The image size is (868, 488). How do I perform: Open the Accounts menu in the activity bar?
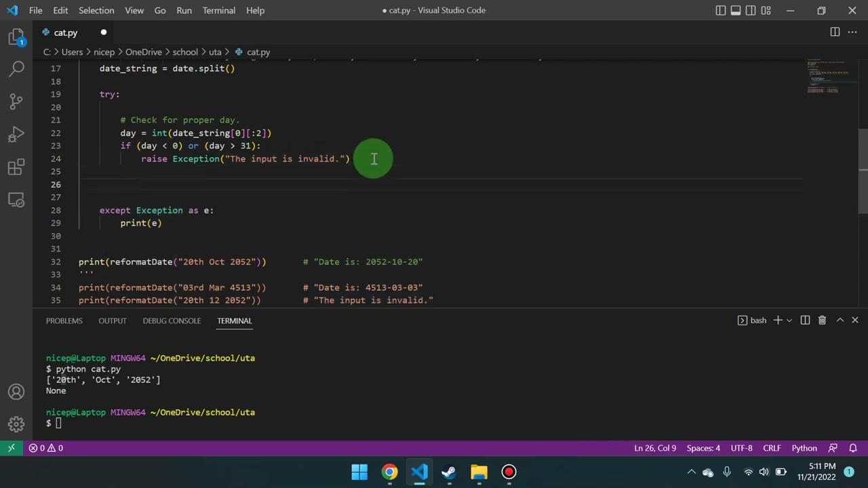click(x=16, y=392)
